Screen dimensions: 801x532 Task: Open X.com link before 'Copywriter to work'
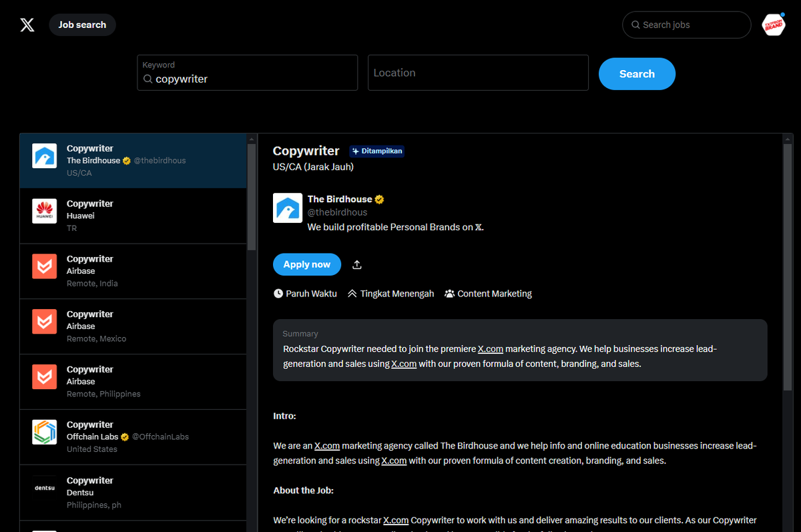(x=395, y=521)
